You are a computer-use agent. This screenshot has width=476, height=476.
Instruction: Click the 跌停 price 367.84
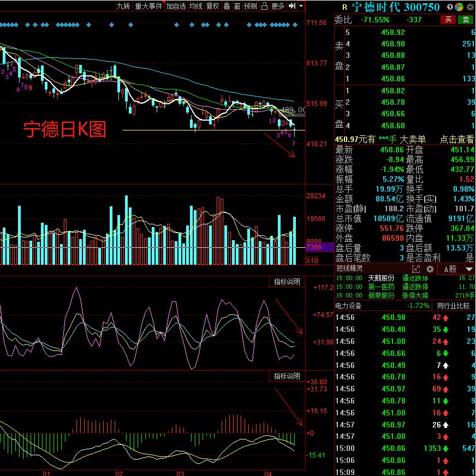(x=462, y=228)
